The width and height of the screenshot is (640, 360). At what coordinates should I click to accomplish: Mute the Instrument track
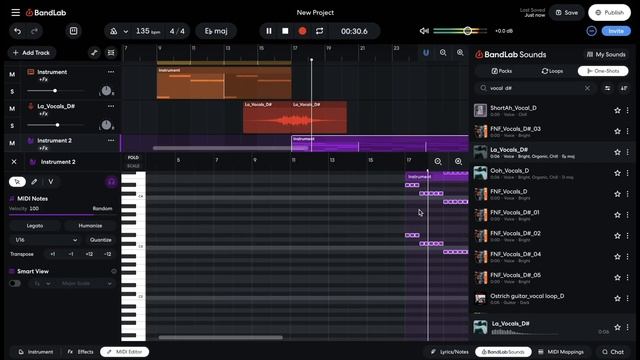[12, 74]
